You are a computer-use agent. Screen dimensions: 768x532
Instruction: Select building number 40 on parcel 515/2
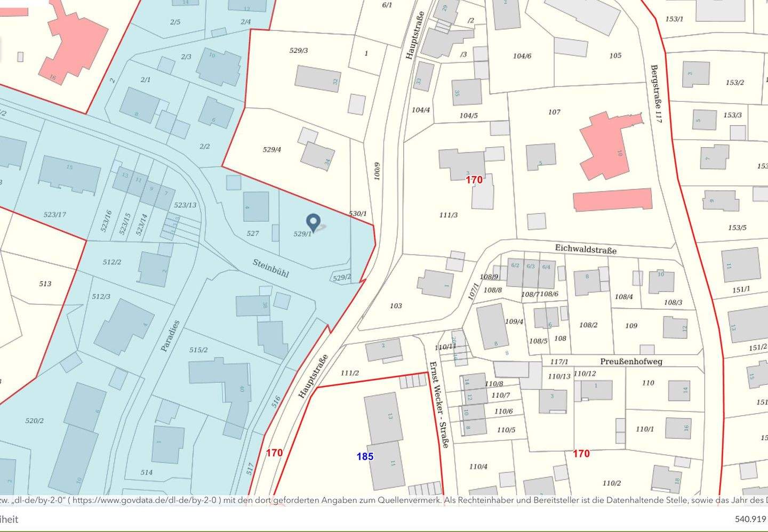pyautogui.click(x=242, y=389)
